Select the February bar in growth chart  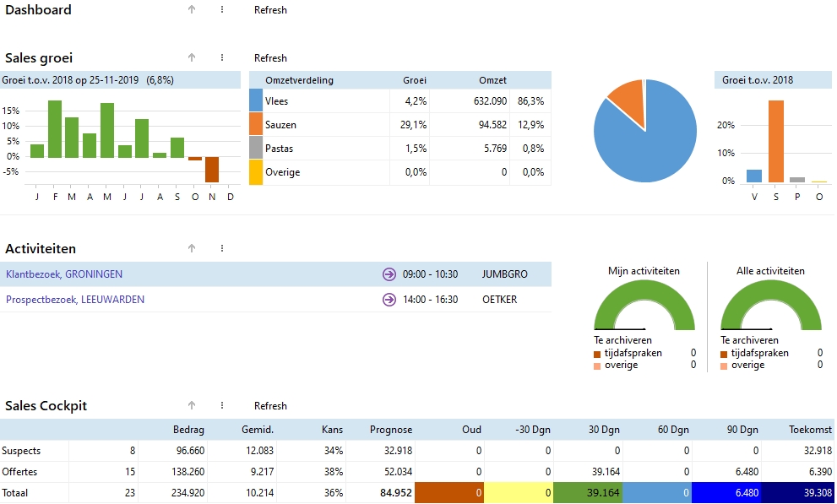(55, 129)
